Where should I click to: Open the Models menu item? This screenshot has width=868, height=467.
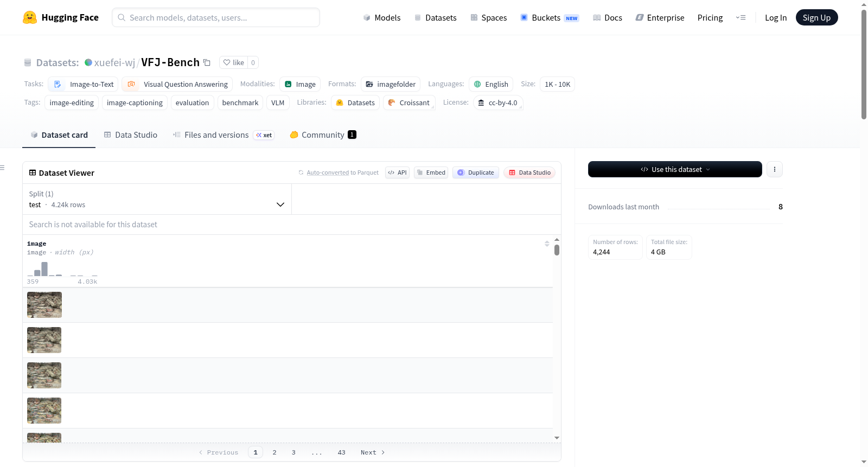tap(382, 17)
